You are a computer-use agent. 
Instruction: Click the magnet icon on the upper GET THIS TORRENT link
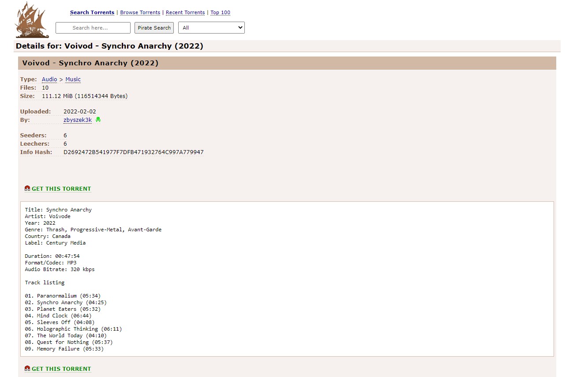(x=27, y=188)
